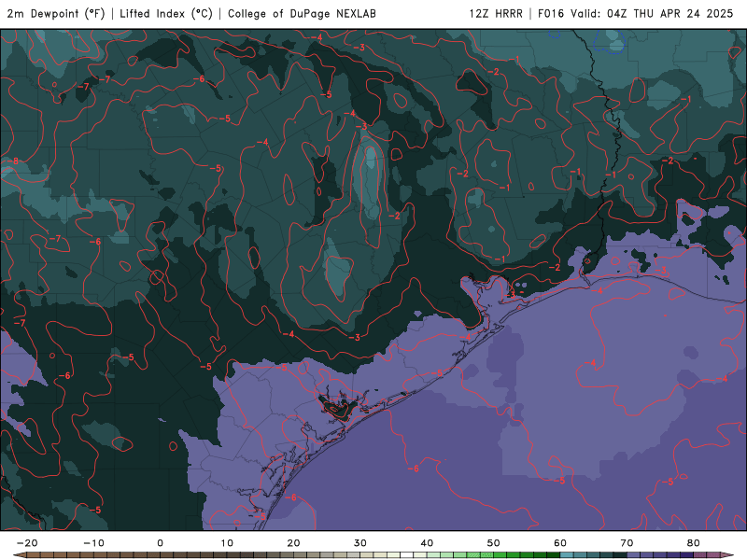Click "College of DuPage NEXLAB" header text
Screen dimensions: 747x560
pos(302,13)
